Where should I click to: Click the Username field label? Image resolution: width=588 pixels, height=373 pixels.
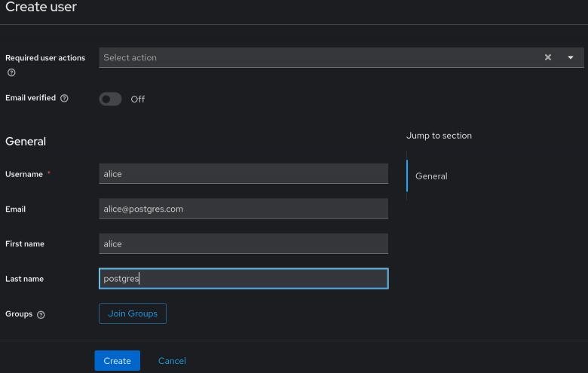[24, 174]
